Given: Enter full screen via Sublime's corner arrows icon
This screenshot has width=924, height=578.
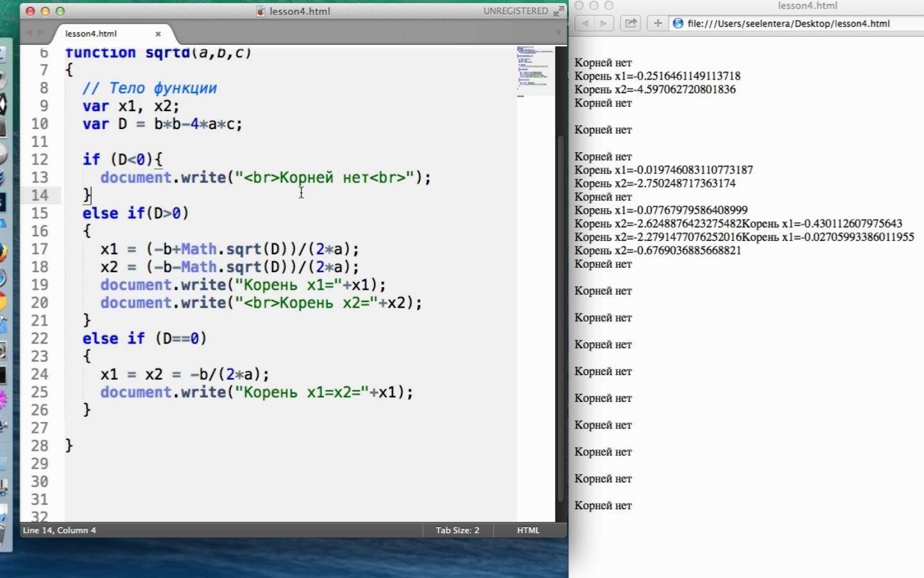Looking at the screenshot, I should (559, 11).
